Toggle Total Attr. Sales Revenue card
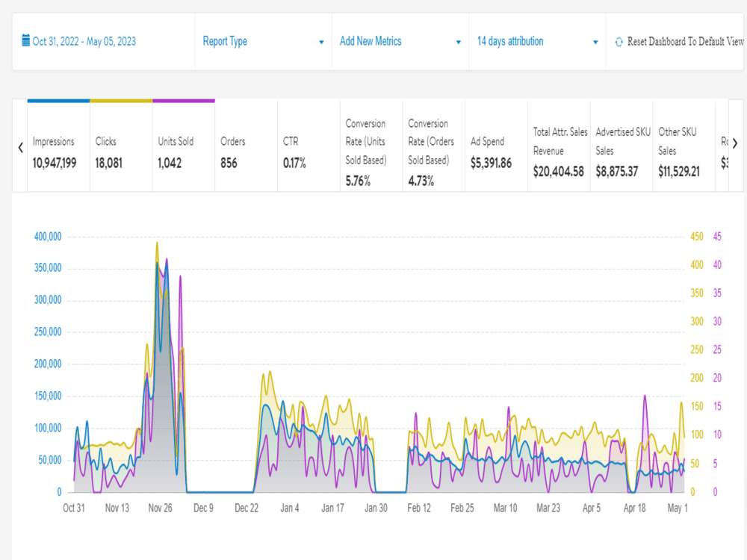This screenshot has width=747, height=560. point(560,146)
